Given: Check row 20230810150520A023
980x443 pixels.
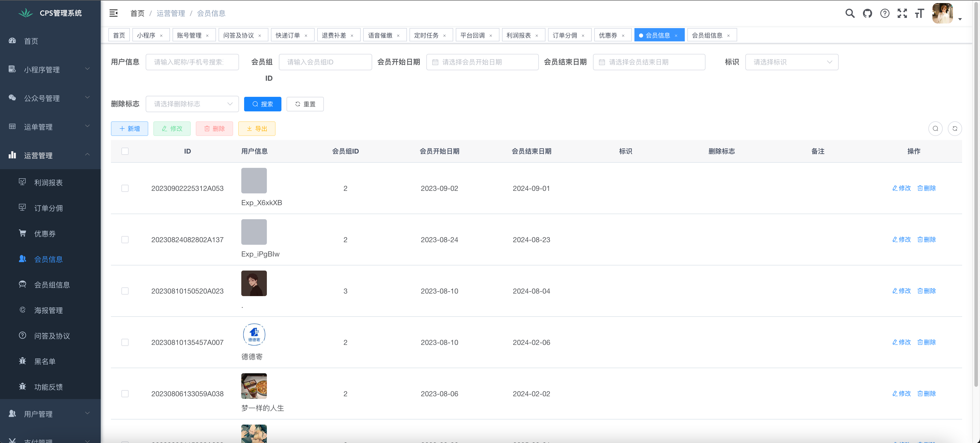Looking at the screenshot, I should click(125, 291).
